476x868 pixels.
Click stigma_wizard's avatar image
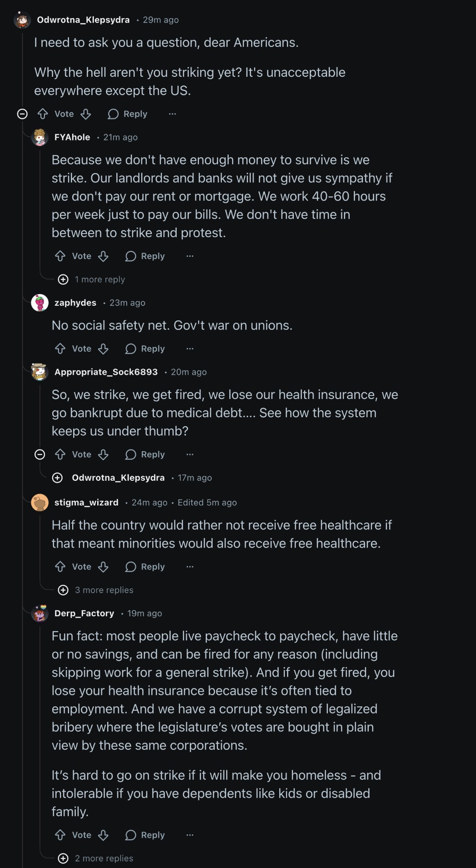40,503
